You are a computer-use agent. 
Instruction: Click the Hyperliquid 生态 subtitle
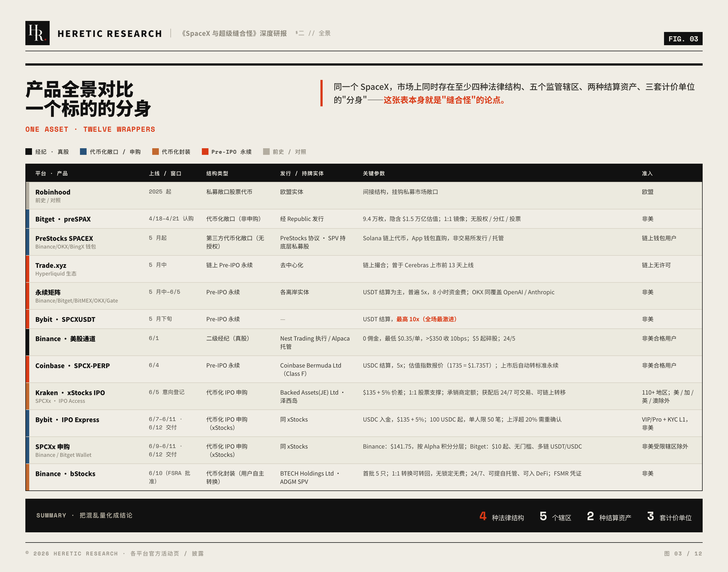(56, 274)
